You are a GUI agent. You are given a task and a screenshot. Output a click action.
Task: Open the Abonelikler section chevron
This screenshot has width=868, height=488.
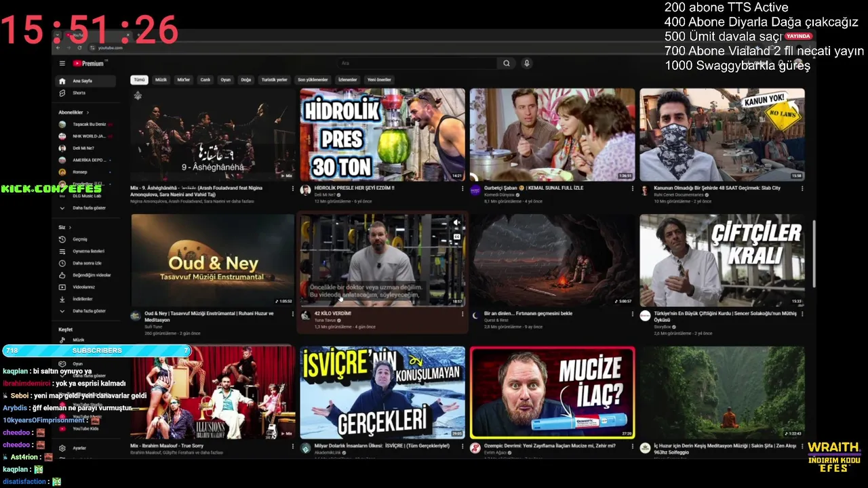pyautogui.click(x=87, y=113)
